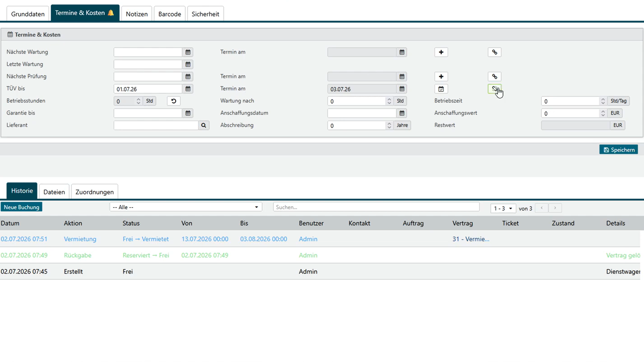Switch to the Grunddaten tab
The image size is (644, 362).
click(x=28, y=14)
